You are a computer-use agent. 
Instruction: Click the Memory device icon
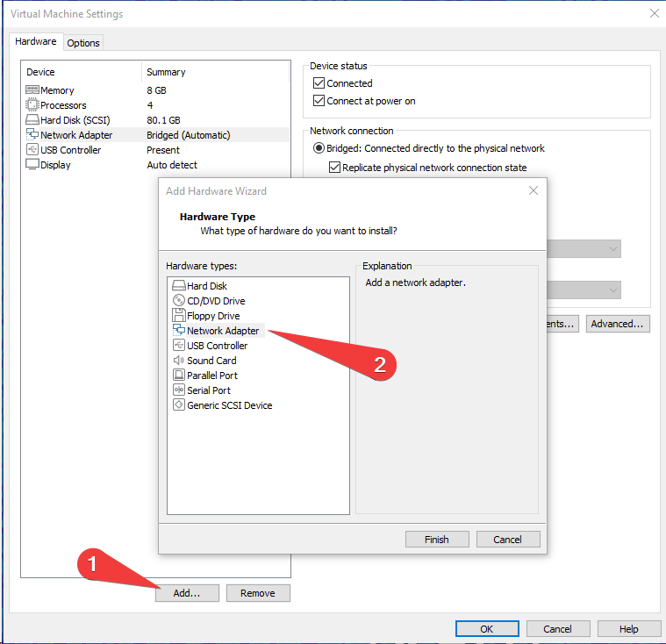coord(32,89)
